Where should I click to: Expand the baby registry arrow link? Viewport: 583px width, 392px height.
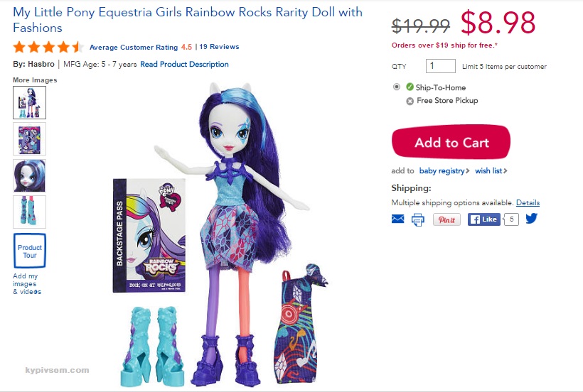(444, 170)
